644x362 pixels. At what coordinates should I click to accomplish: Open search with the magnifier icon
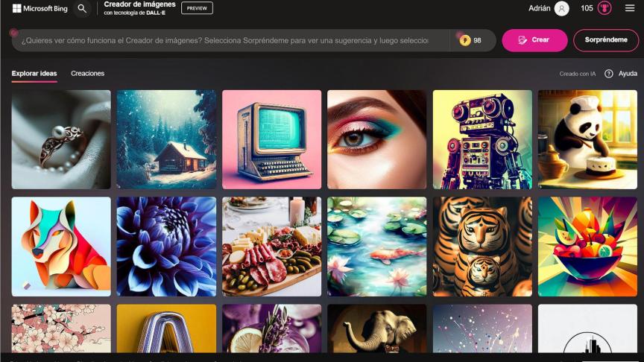click(82, 9)
